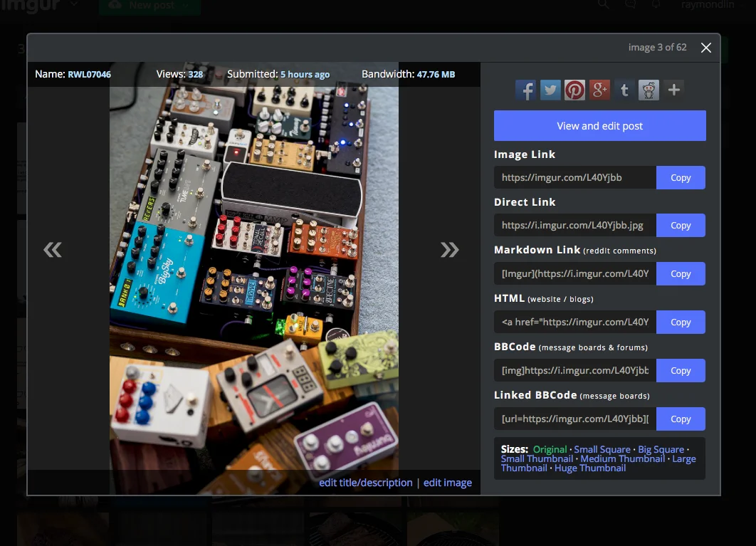The image size is (756, 546).
Task: Copy the Linked BBCode
Action: pos(681,419)
